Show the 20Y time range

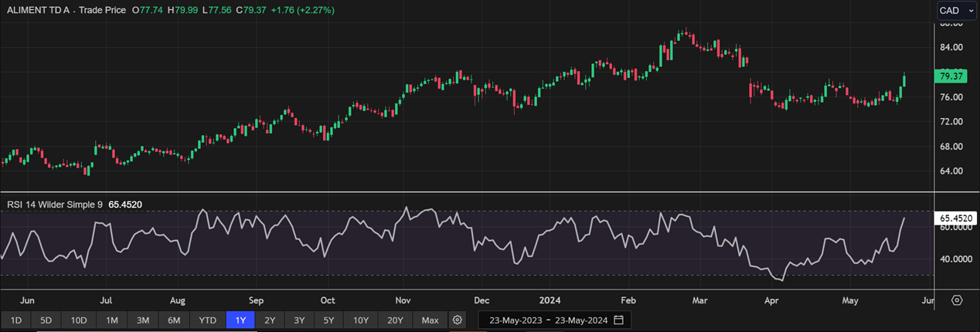tap(395, 320)
